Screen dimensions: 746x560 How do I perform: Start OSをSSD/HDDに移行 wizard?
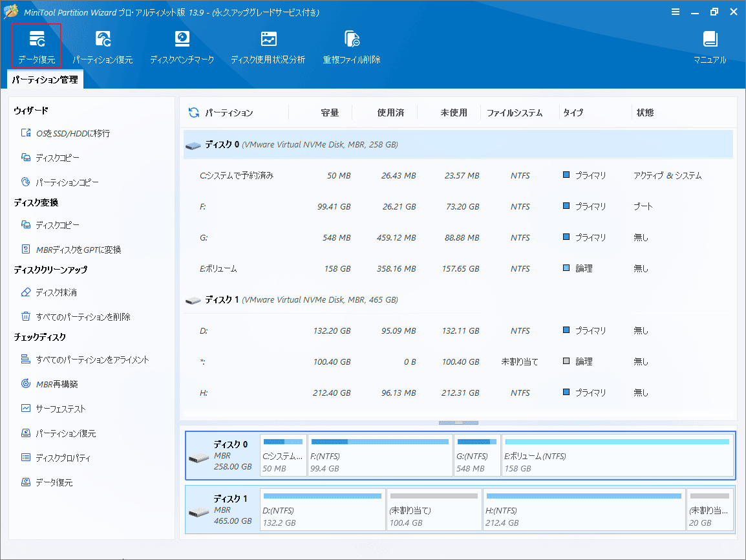(x=66, y=133)
